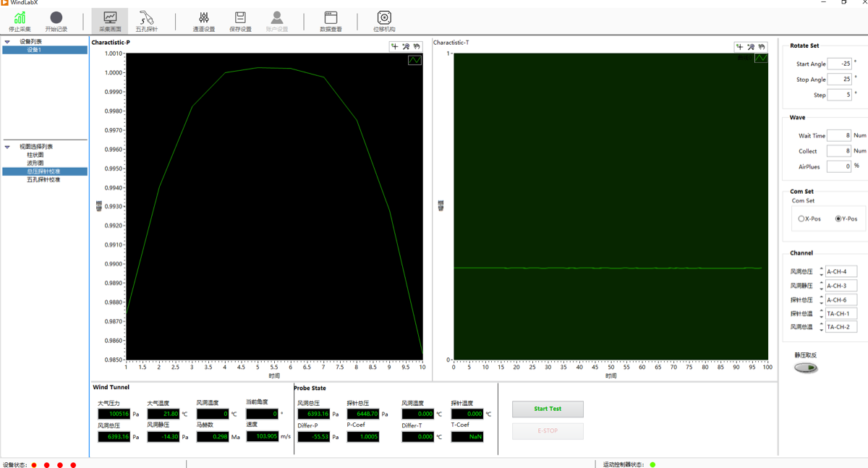868x468 pixels.
Task: Select pan hand tool on Charactistic-T graph
Action: click(762, 46)
